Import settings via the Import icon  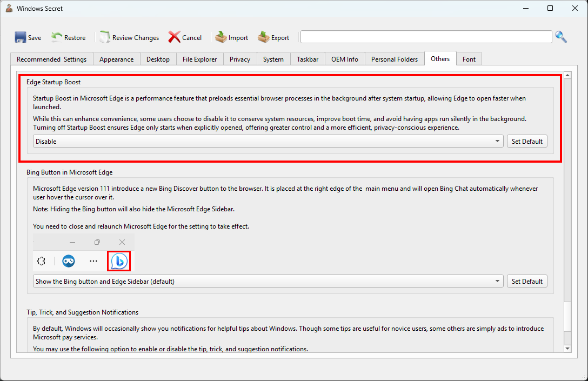(x=221, y=37)
